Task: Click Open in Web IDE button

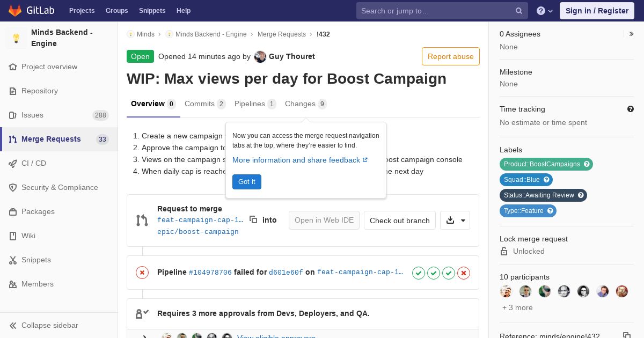Action: (324, 221)
